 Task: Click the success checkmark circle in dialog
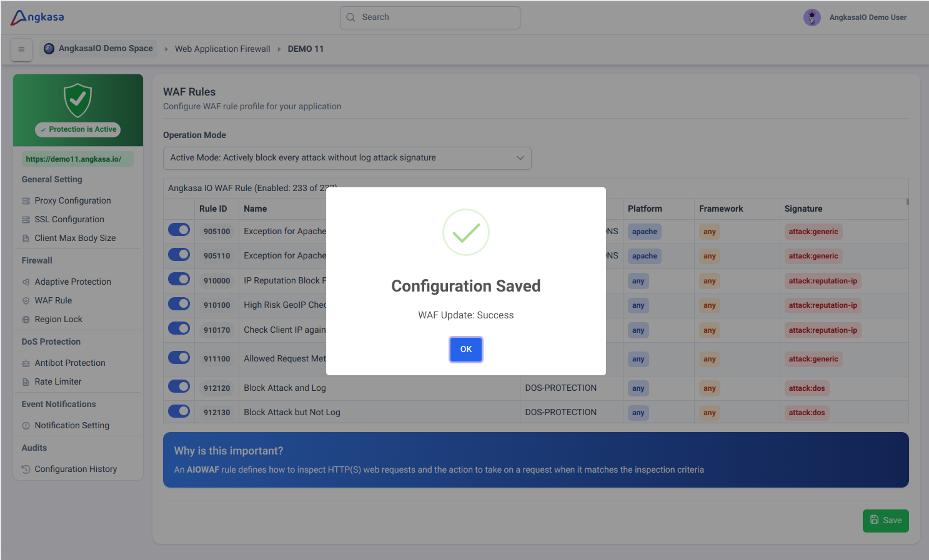point(466,232)
